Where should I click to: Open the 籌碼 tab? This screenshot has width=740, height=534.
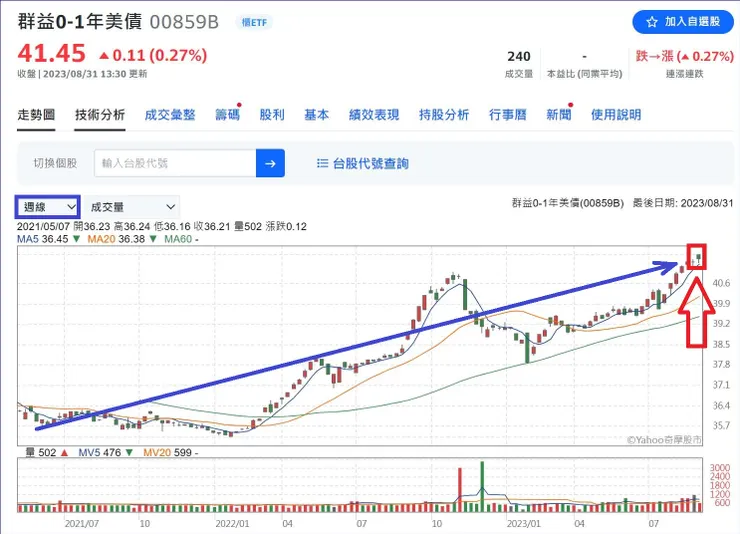pos(227,115)
